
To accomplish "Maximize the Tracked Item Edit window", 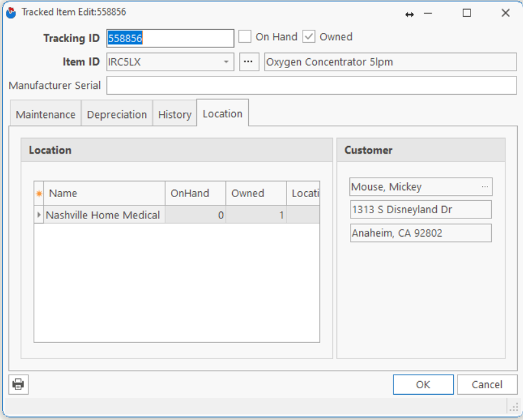I will tap(467, 13).
